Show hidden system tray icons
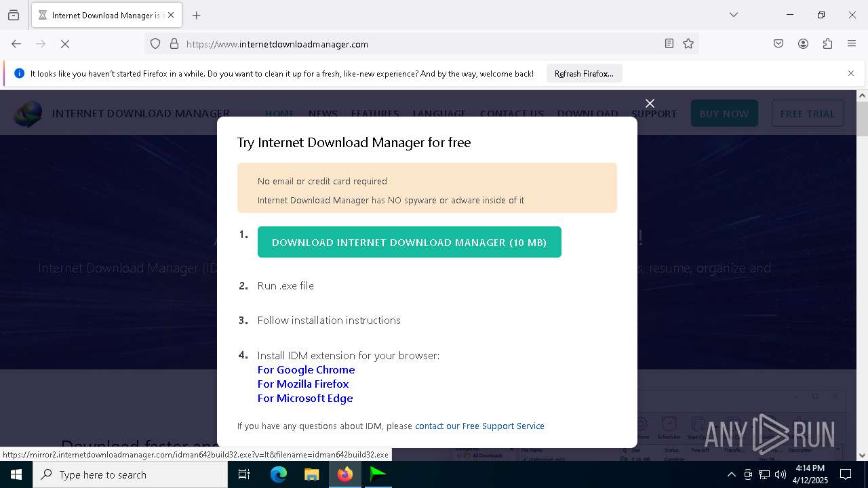The height and width of the screenshot is (488, 868). pos(731,474)
